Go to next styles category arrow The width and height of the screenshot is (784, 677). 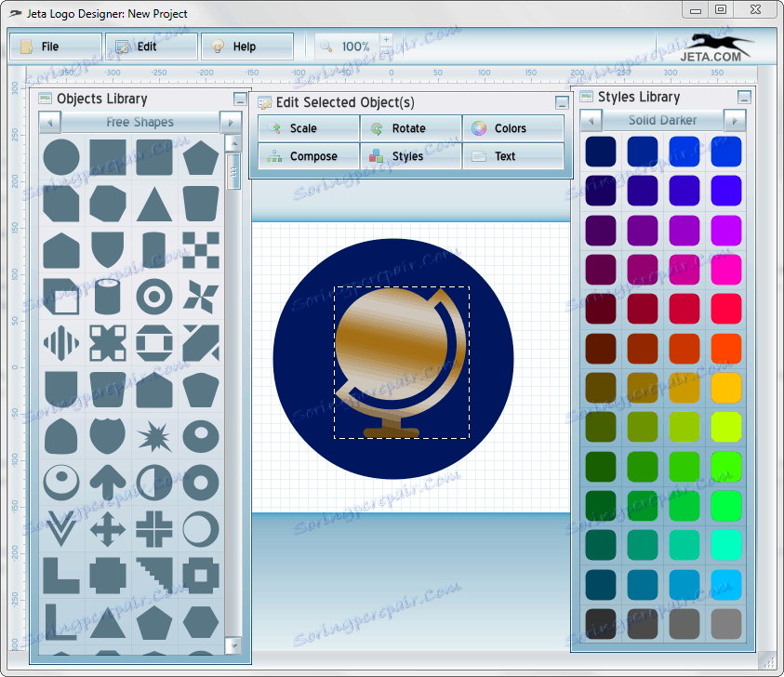pyautogui.click(x=735, y=121)
